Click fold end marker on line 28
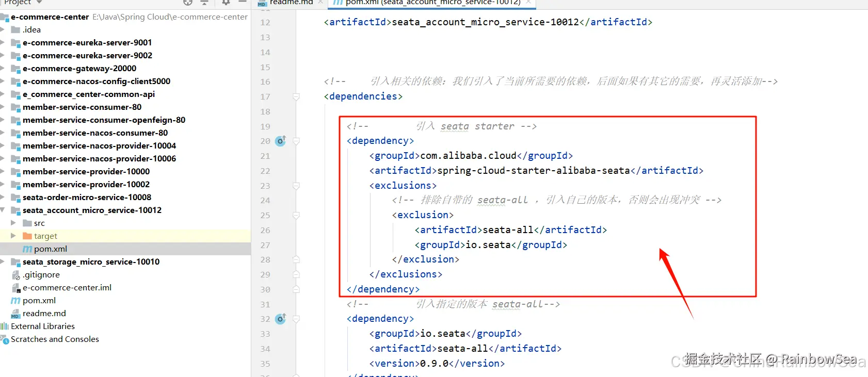Screen dimensions: 868x377 (x=296, y=259)
